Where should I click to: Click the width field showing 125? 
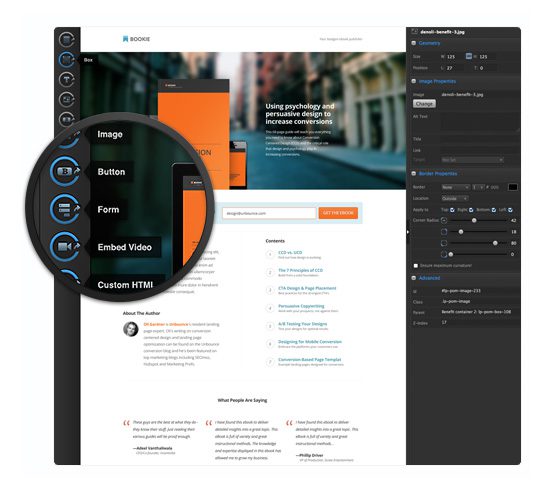point(454,56)
